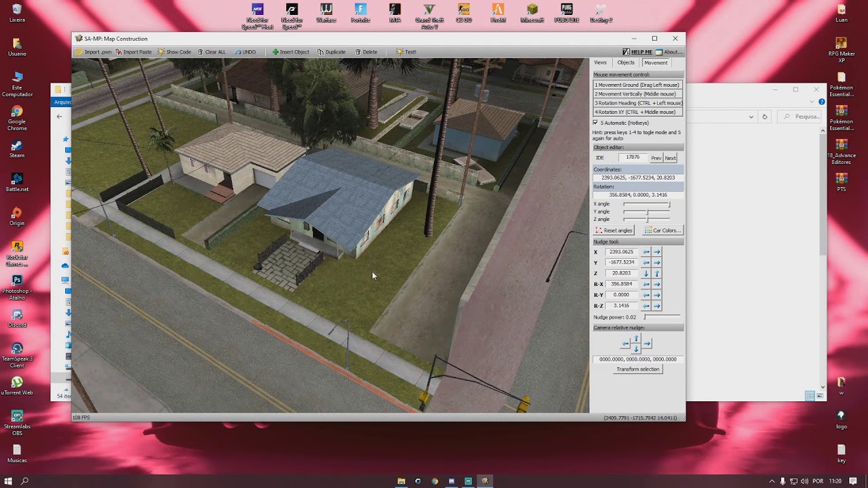
Task: Open the Discord desktop shortcut
Action: click(x=17, y=319)
